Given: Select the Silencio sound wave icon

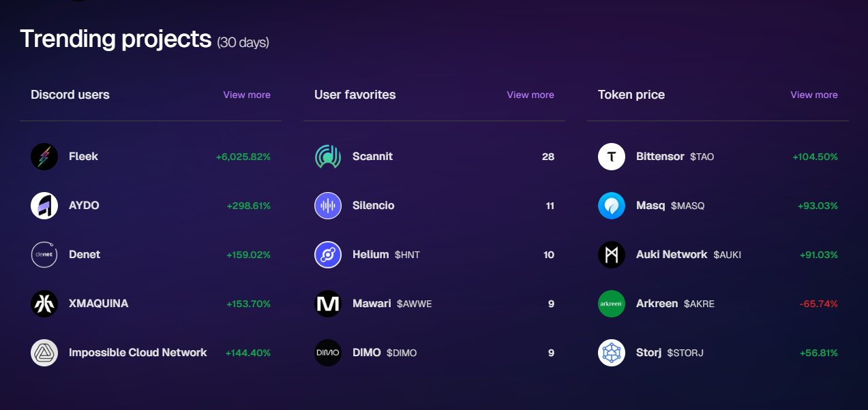Looking at the screenshot, I should (x=328, y=206).
